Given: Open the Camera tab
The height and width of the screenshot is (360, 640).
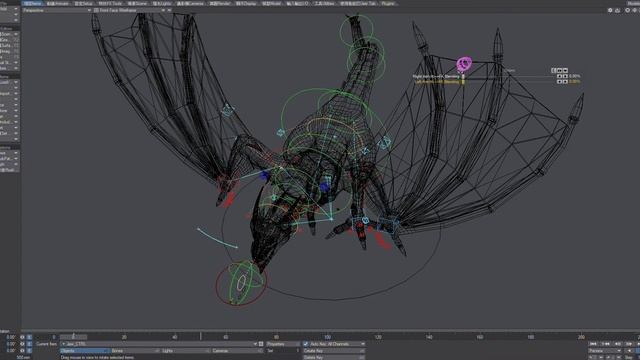Looking at the screenshot, I should tap(191, 3).
